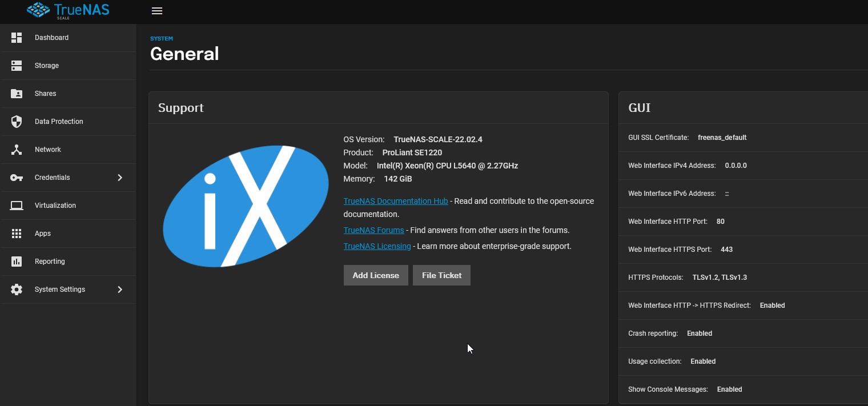Click the Reporting chart icon
Viewport: 868px width, 406px height.
tap(17, 262)
